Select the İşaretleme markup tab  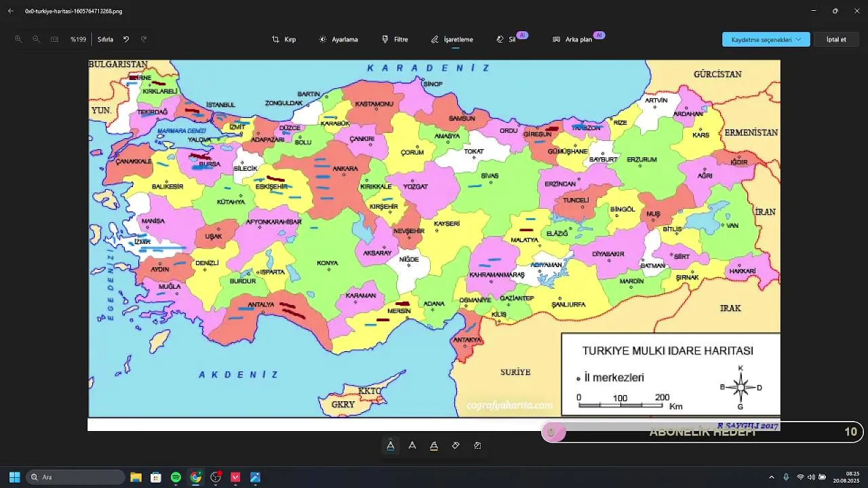coord(452,39)
